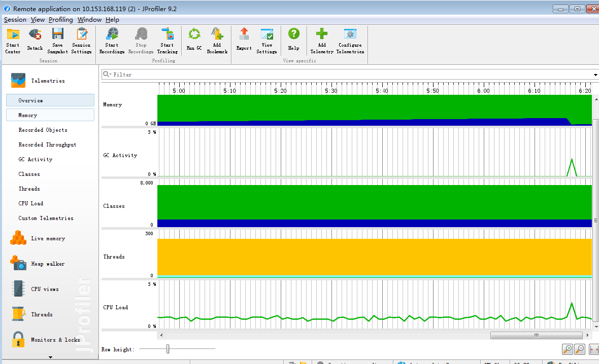Click the GC Activity spike in chart
Viewport: 599px width, 364px height.
[x=572, y=167]
